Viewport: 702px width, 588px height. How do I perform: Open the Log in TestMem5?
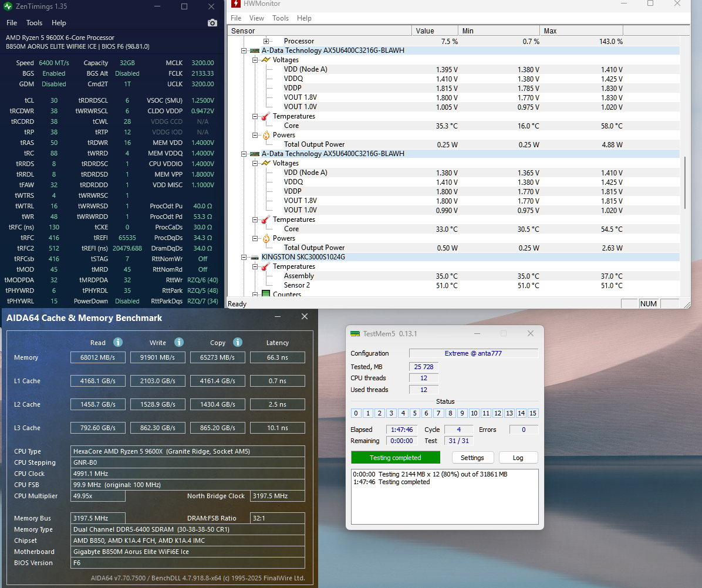click(x=518, y=458)
